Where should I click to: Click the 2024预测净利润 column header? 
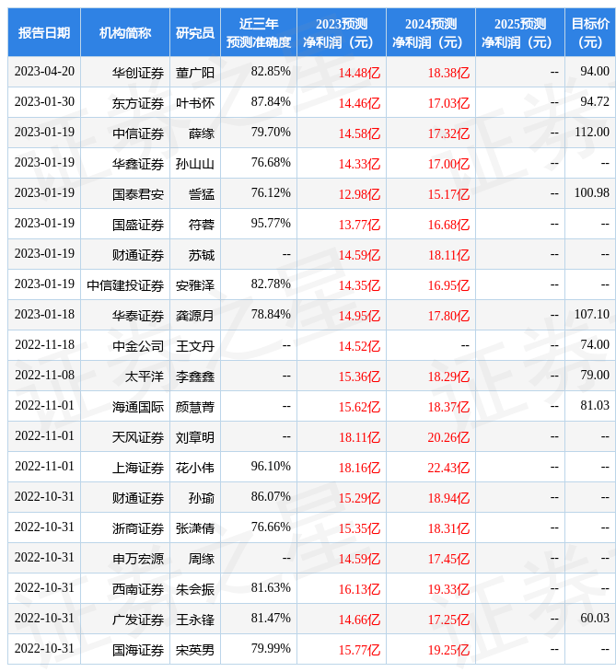pyautogui.click(x=431, y=32)
